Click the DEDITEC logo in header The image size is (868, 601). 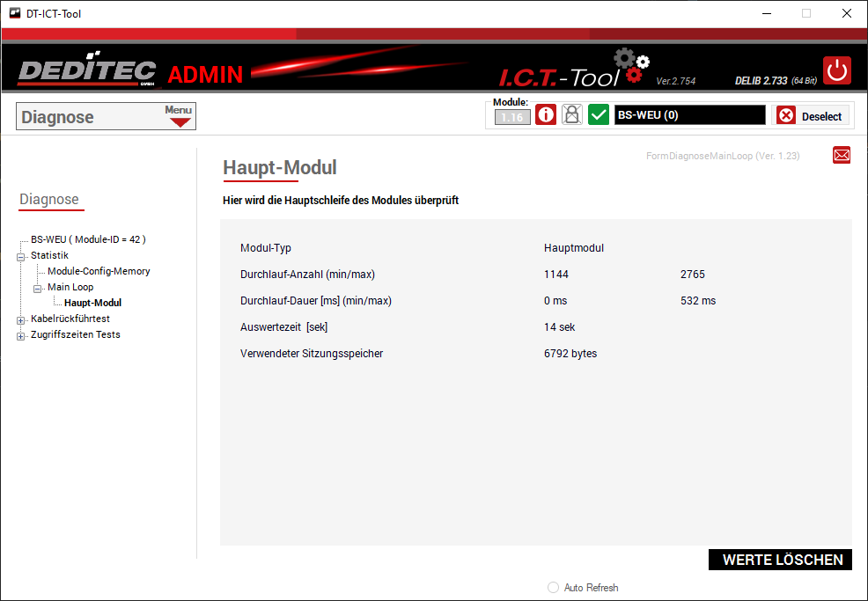[x=86, y=72]
